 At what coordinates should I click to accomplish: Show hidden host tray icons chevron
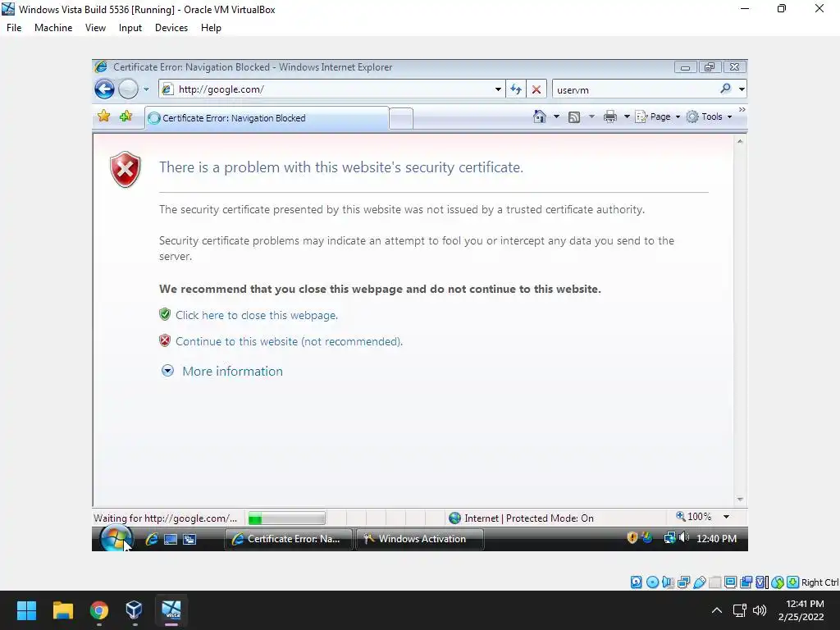[716, 610]
